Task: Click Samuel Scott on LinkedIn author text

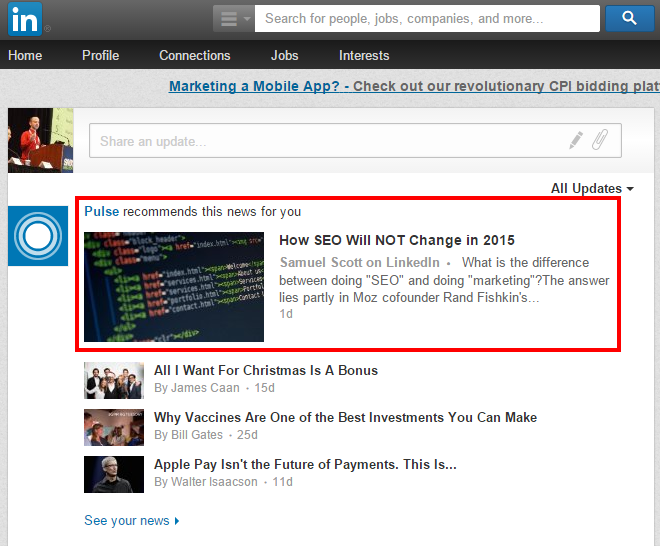Action: tap(360, 262)
